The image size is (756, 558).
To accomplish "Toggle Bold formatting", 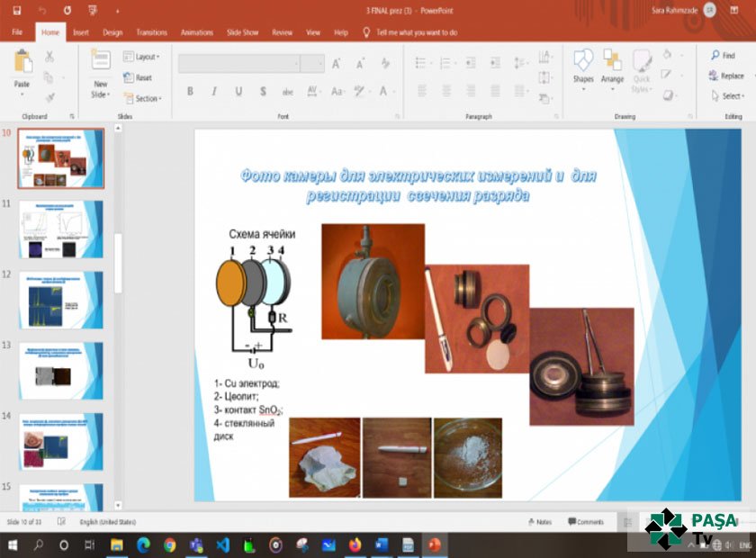I will click(x=190, y=92).
